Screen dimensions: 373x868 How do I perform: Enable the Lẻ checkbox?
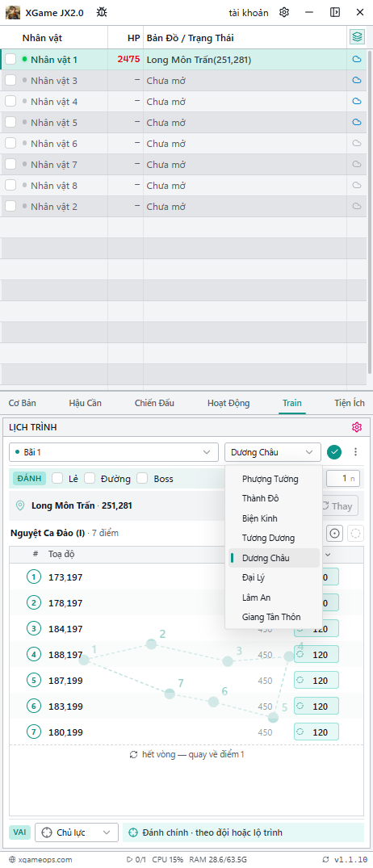click(x=57, y=478)
